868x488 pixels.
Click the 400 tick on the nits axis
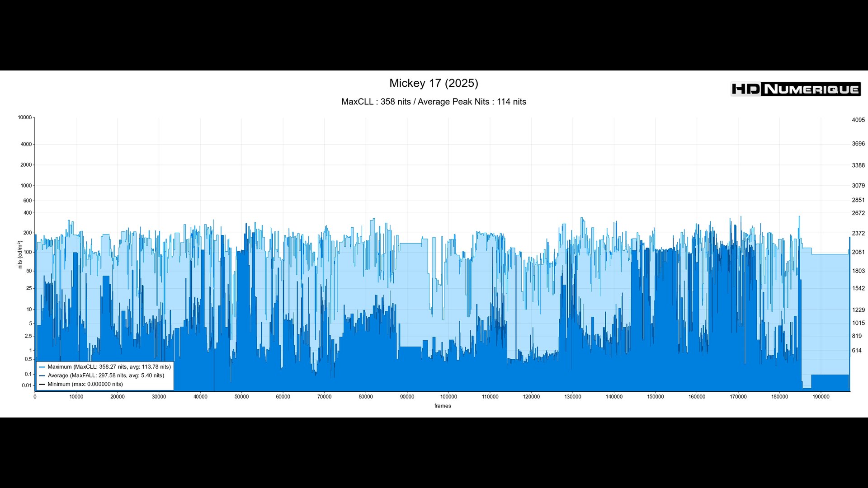click(x=28, y=213)
